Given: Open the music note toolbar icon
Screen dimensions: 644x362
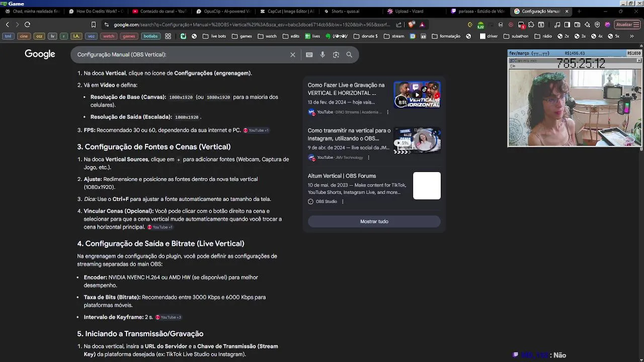Looking at the screenshot, I should [557, 24].
